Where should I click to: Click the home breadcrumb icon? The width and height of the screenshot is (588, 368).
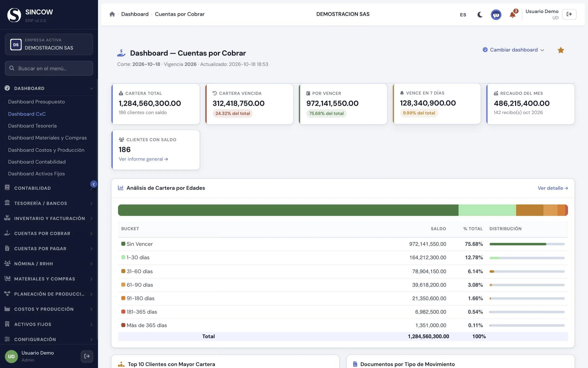tap(112, 14)
